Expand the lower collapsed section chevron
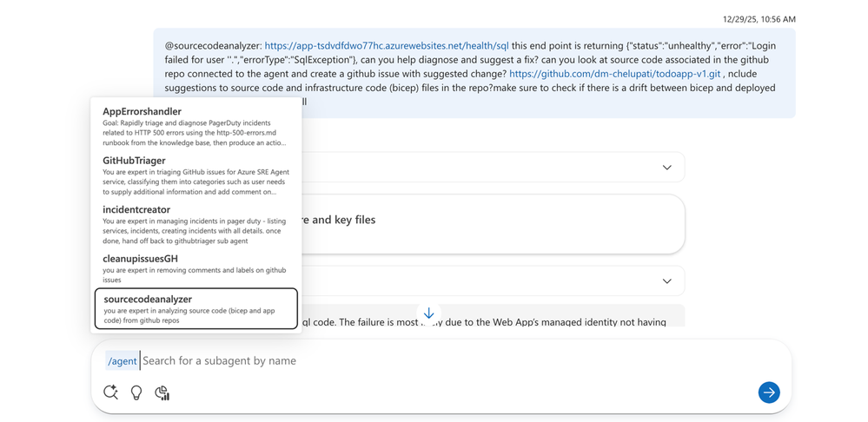 click(666, 281)
